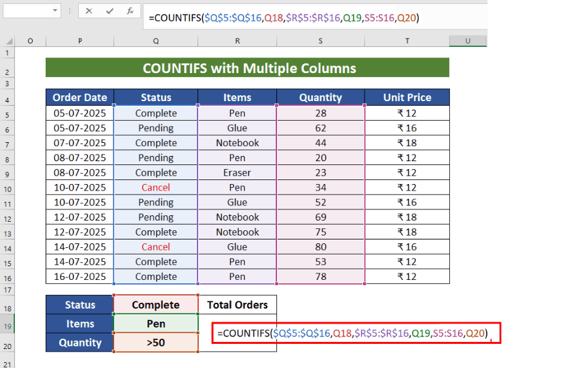588x368 pixels.
Task: Click the criteria cell 'Pen' in row 19
Action: (x=156, y=324)
